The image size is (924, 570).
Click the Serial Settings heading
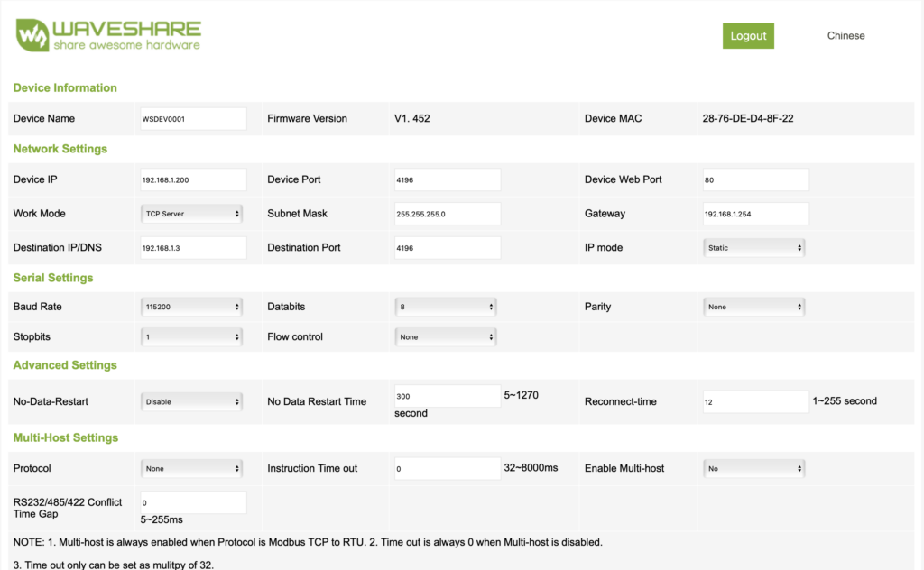coord(53,278)
